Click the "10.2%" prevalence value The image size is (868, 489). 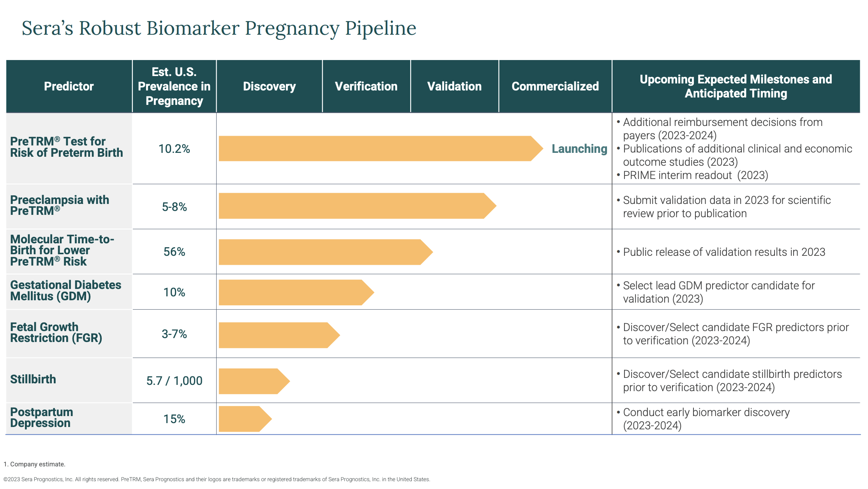[174, 149]
